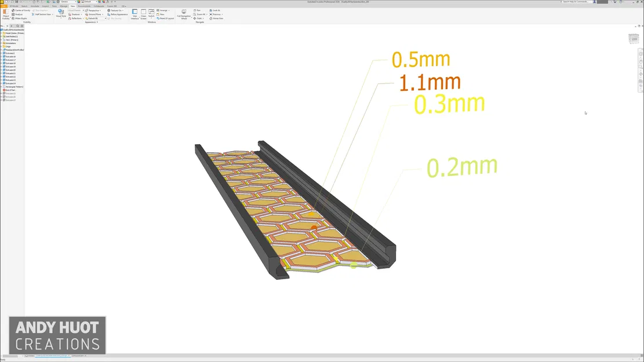
Task: Open the Analysis visibility tool
Action: [17, 14]
